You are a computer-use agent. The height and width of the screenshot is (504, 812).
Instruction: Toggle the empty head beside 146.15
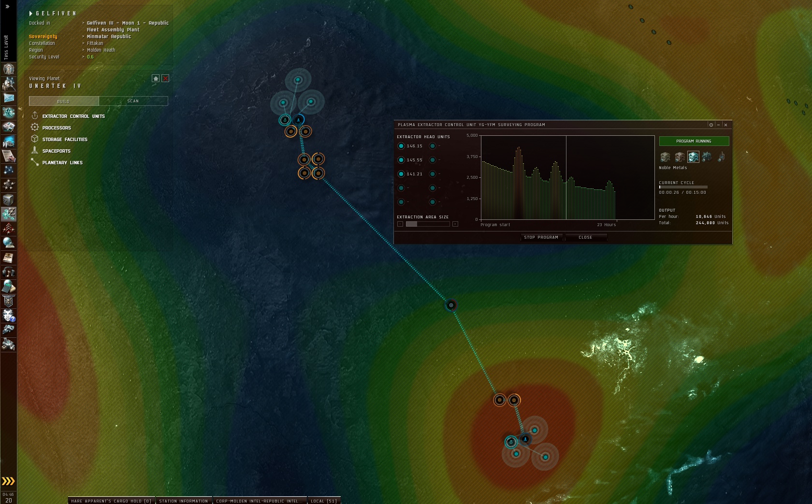(433, 146)
